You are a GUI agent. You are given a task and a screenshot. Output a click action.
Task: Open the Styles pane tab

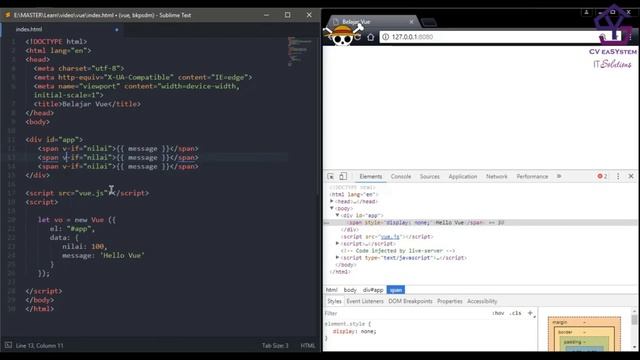(334, 301)
